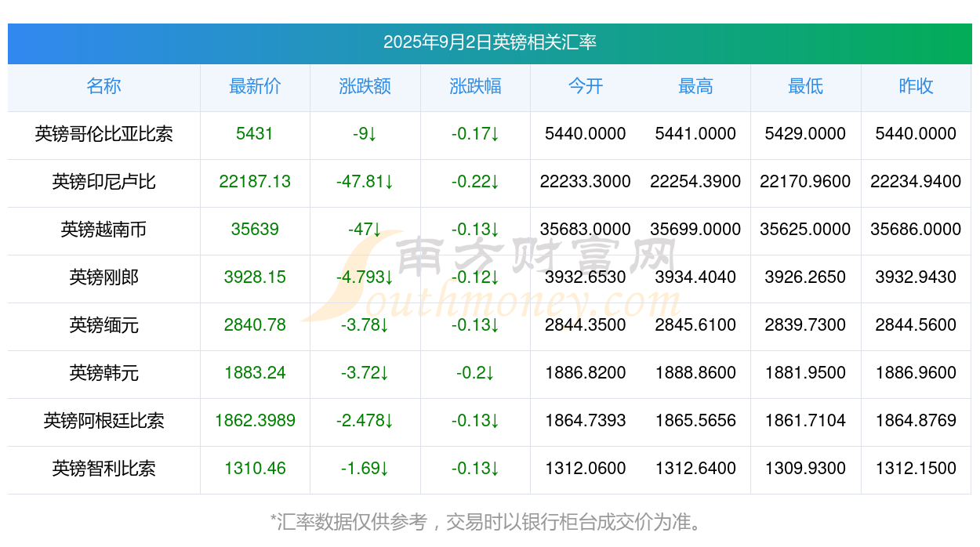Click latest price 1883.24
Viewport: 980px width, 547px height.
[255, 373]
